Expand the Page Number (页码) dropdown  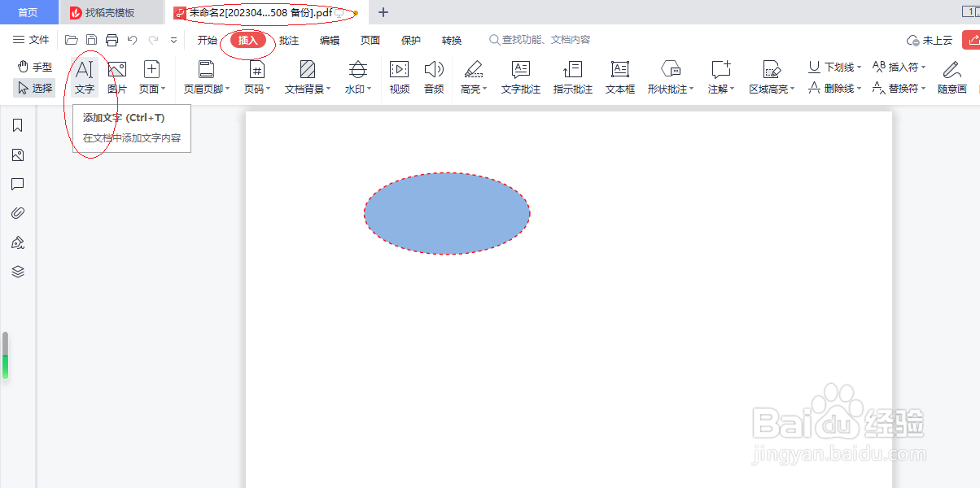(x=257, y=78)
